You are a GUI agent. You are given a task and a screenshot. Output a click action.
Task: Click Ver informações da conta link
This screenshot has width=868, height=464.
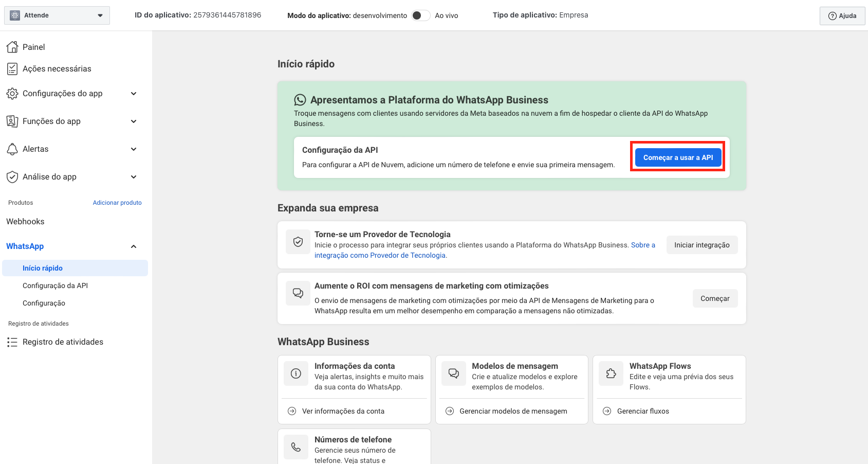[343, 411]
